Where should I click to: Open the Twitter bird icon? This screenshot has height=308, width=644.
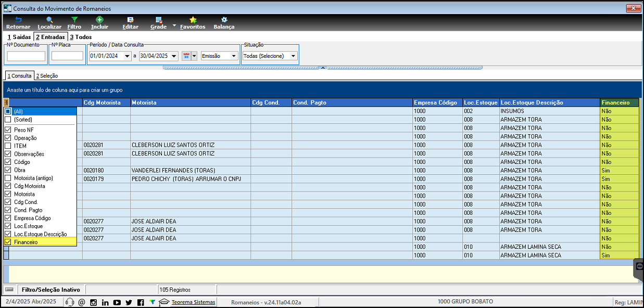pyautogui.click(x=129, y=302)
